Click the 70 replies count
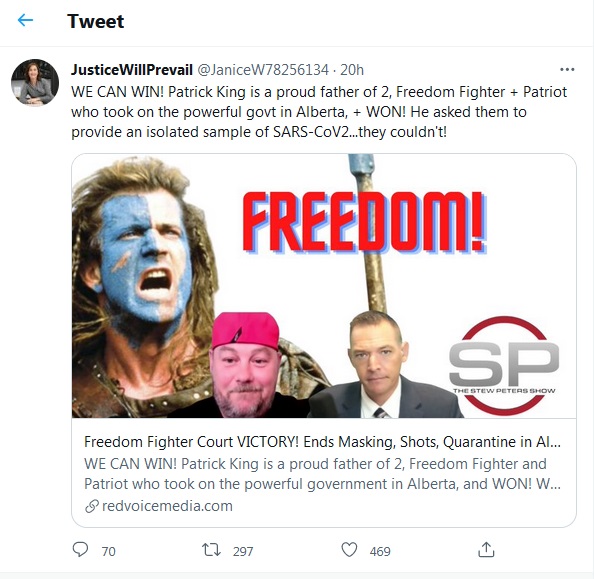This screenshot has width=594, height=579. 108,551
